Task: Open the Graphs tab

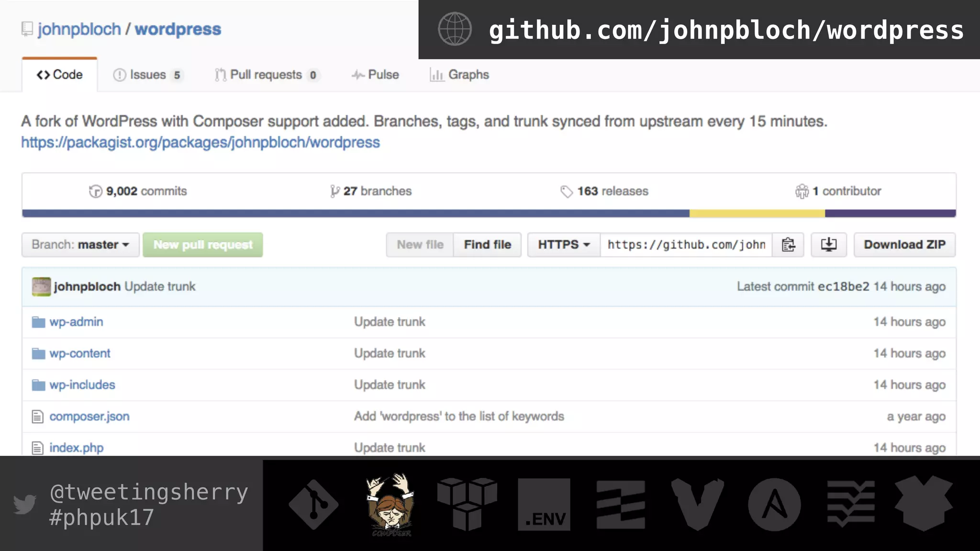Action: tap(459, 75)
